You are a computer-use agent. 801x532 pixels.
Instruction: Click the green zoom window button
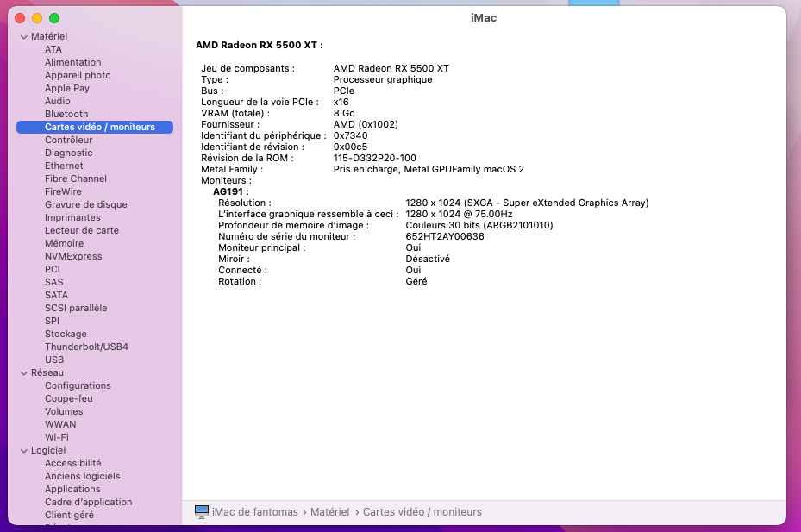[54, 18]
